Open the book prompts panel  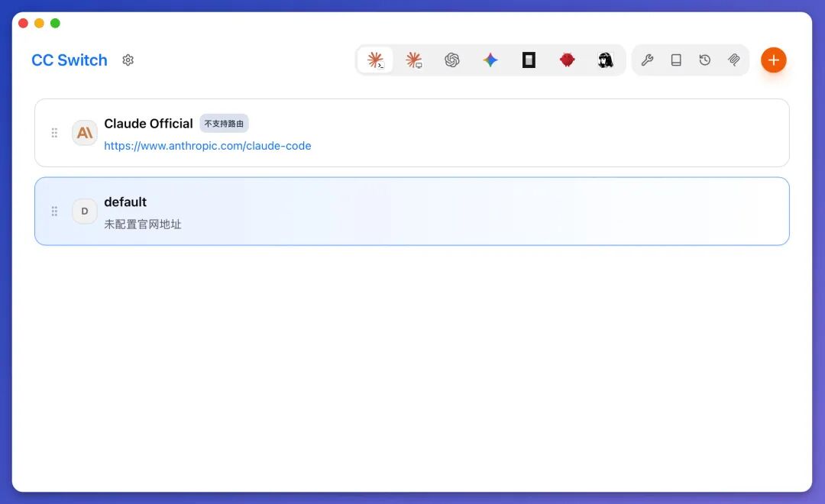coord(676,60)
